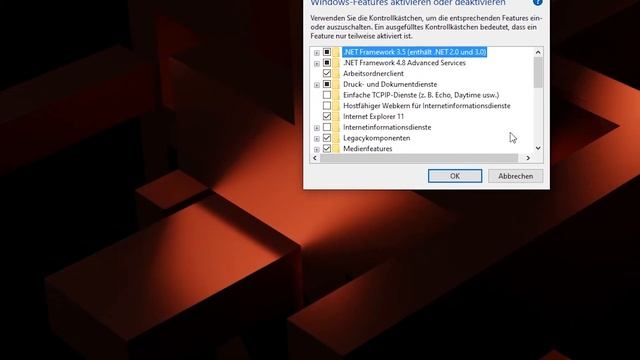
Task: Enable Hostfähiger Webkern für Internetinformationsdienste checkbox
Action: tap(327, 106)
